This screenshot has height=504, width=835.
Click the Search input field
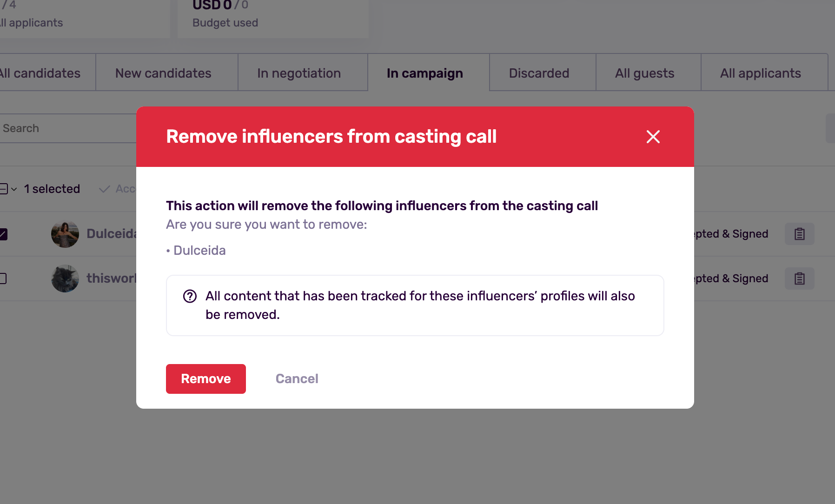(x=65, y=128)
